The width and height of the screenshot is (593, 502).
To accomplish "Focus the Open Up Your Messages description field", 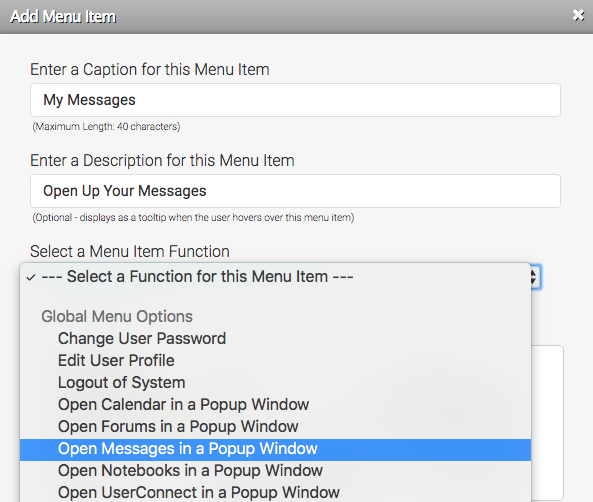I will (x=295, y=191).
